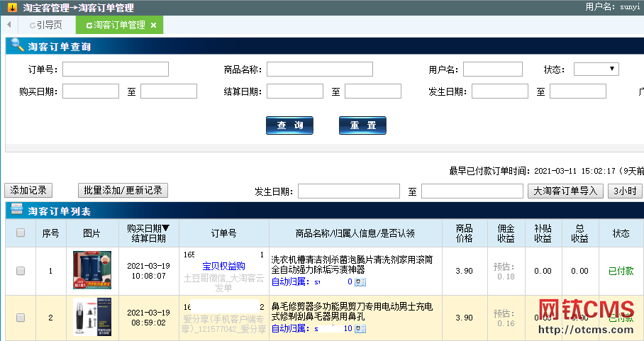The image size is (644, 341).
Task: Open the 宝贝权益购 link in row 1
Action: [x=223, y=267]
